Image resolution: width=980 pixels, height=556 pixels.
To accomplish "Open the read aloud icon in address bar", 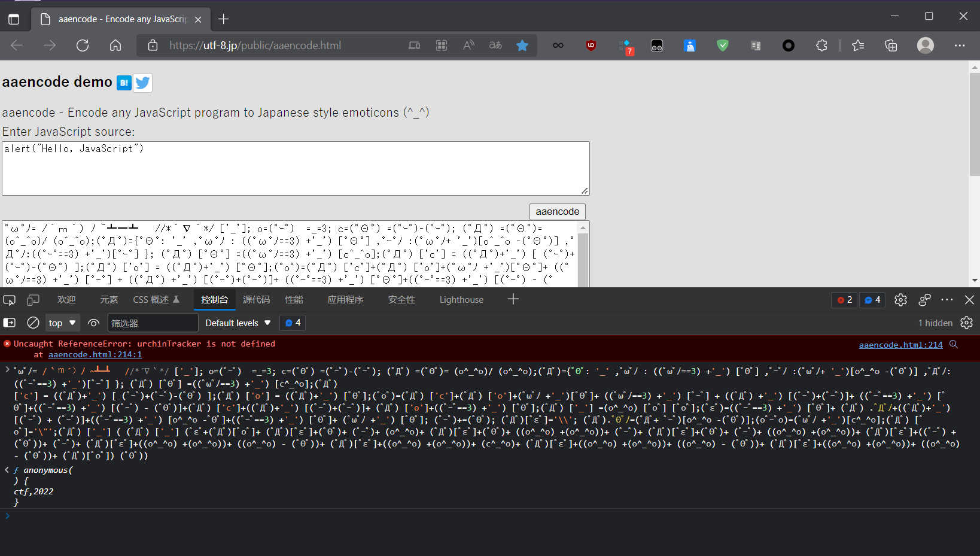I will (x=468, y=45).
